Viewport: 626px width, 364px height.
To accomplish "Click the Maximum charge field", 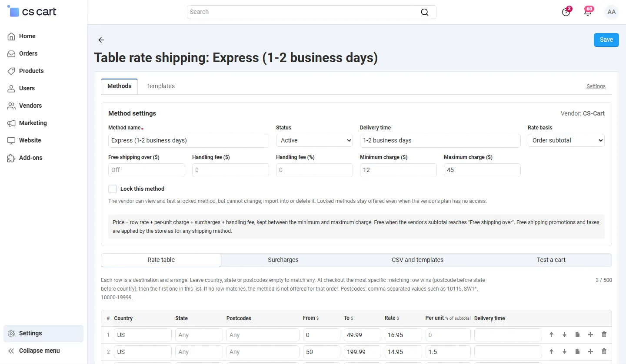I will (x=482, y=170).
